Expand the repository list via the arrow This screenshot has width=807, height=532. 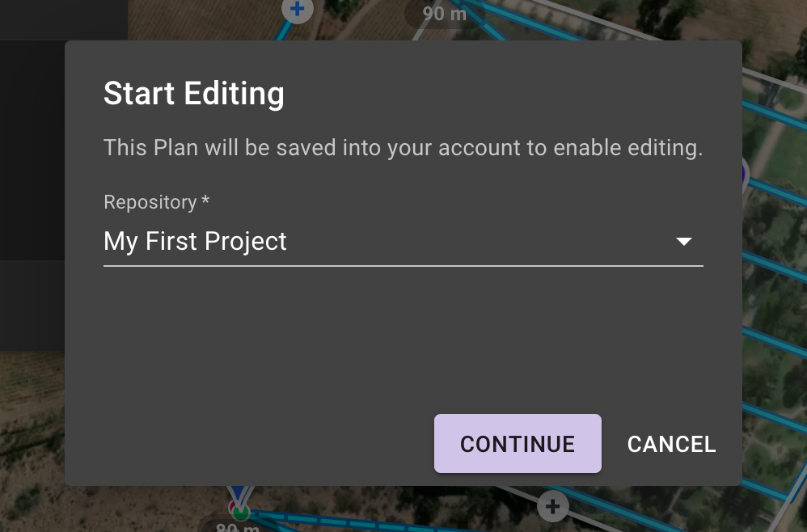(x=683, y=241)
